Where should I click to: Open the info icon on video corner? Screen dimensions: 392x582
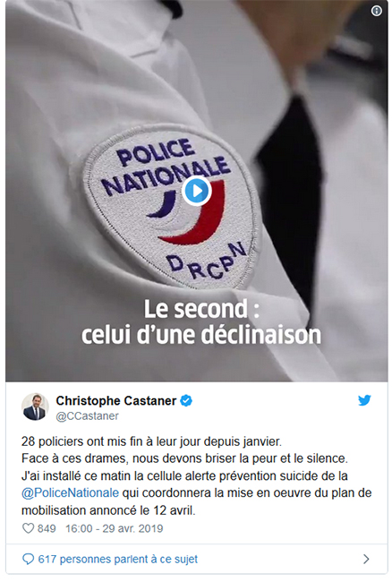(377, 11)
